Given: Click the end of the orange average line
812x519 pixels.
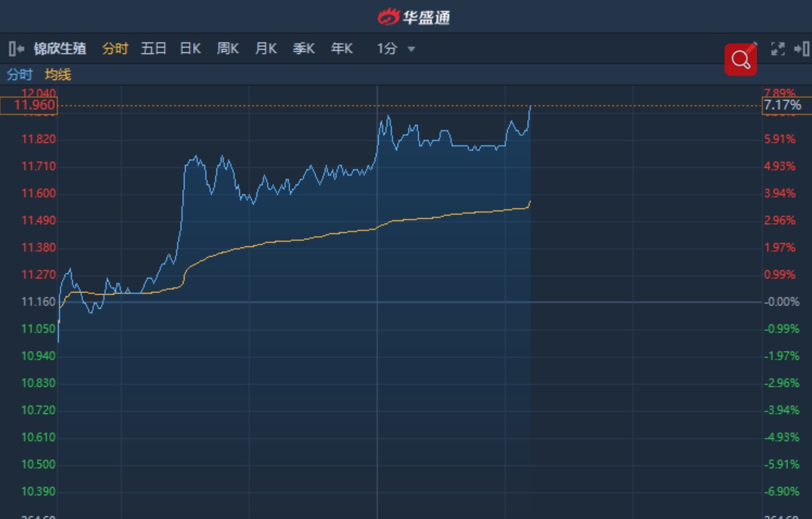Looking at the screenshot, I should point(530,201).
